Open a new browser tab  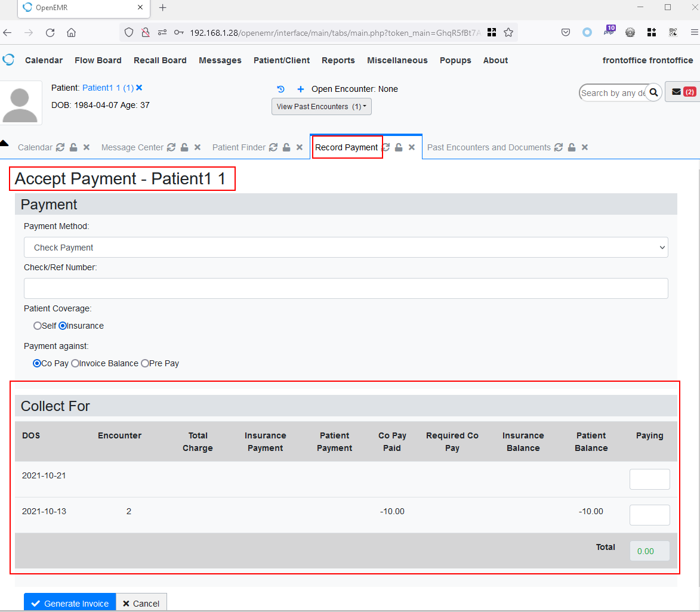tap(162, 8)
